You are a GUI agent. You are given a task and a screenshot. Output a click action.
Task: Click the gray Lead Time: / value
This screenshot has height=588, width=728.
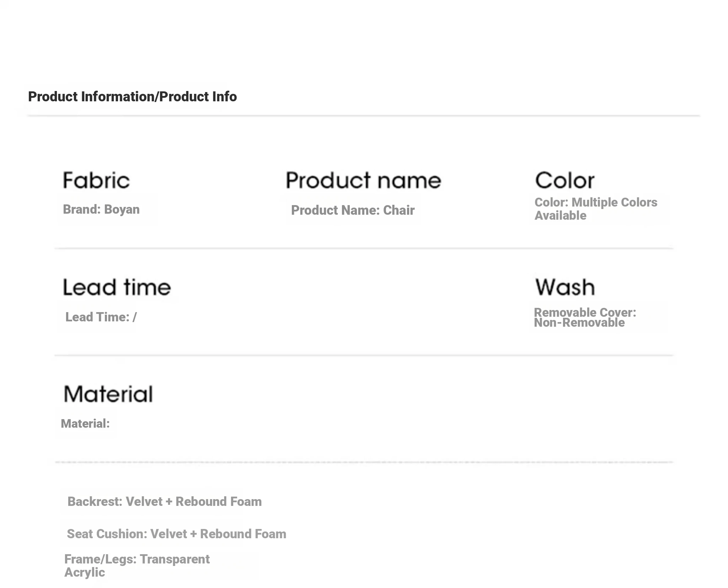[x=101, y=317]
